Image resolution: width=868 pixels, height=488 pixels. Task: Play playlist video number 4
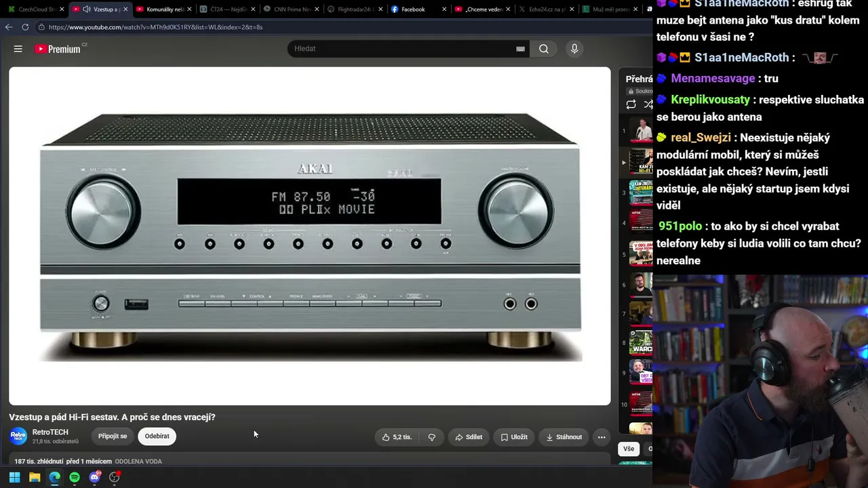point(641,223)
